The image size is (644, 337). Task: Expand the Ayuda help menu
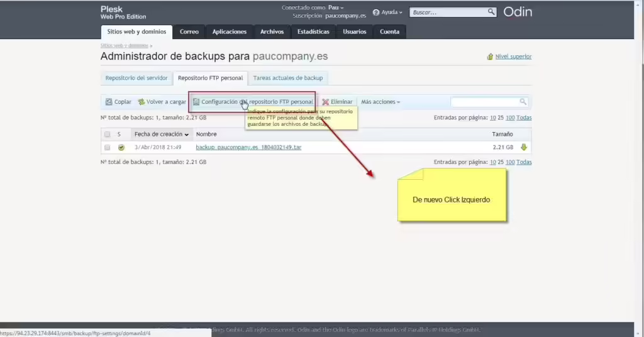point(391,13)
